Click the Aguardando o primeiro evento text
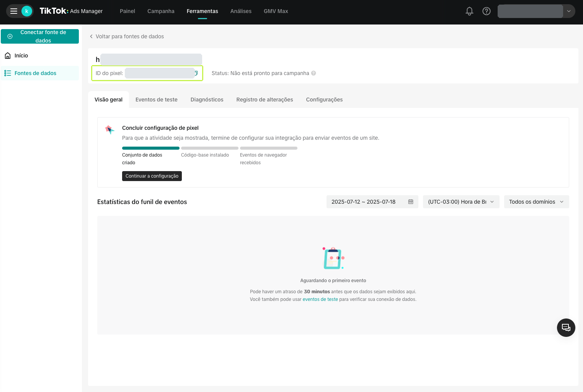 (x=333, y=281)
